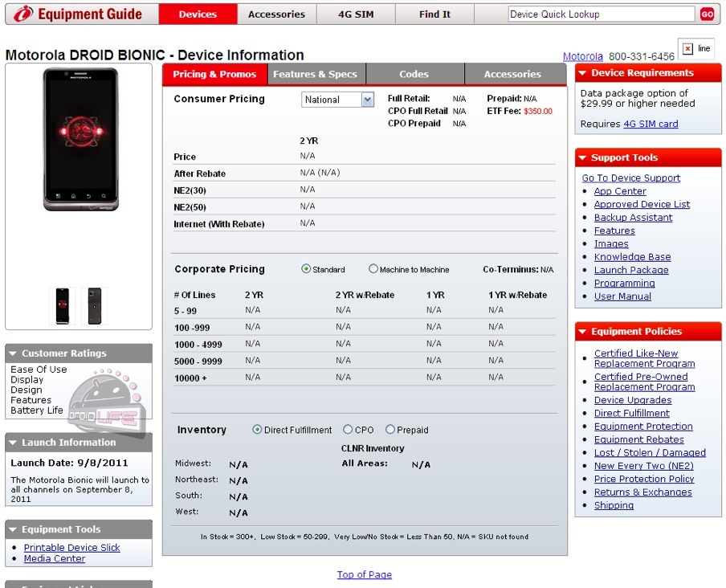Select Machine to Machine radio button

[x=373, y=268]
